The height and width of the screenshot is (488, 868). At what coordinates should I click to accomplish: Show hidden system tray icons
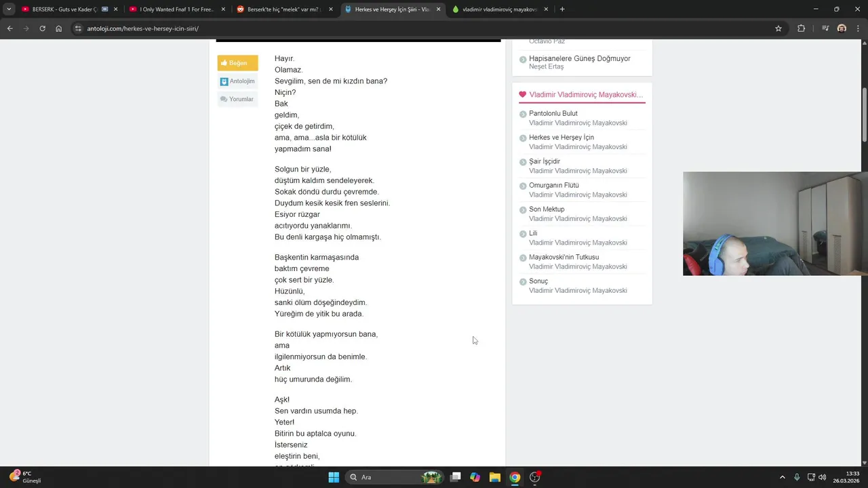coord(782,477)
